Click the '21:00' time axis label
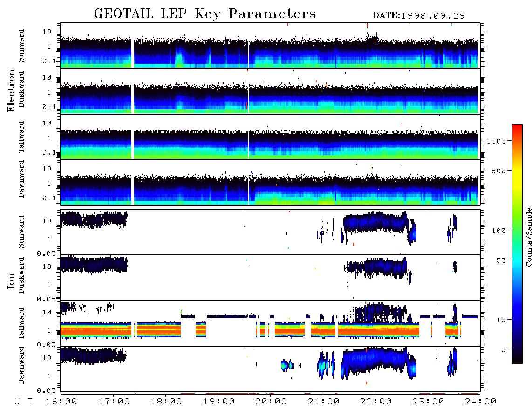 point(324,402)
